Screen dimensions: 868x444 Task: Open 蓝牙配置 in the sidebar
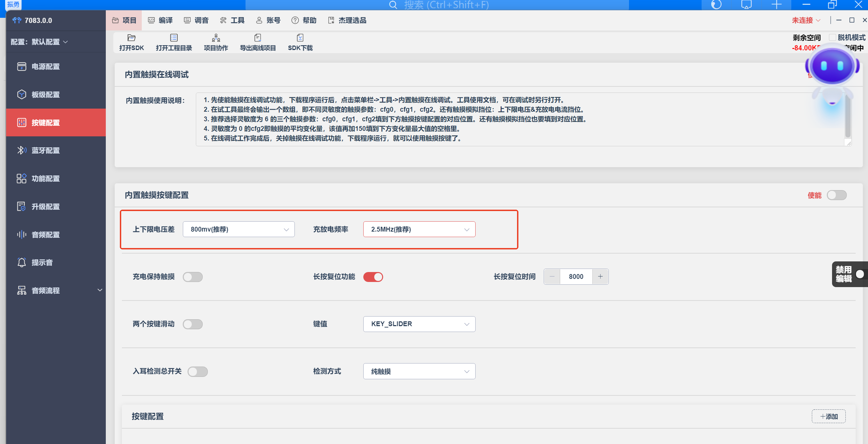pyautogui.click(x=56, y=150)
